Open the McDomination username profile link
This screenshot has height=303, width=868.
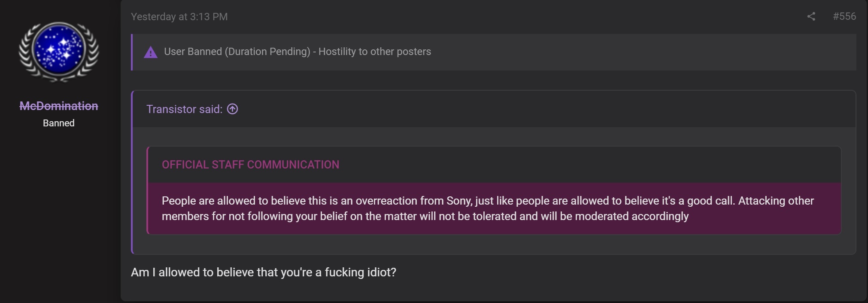tap(59, 106)
